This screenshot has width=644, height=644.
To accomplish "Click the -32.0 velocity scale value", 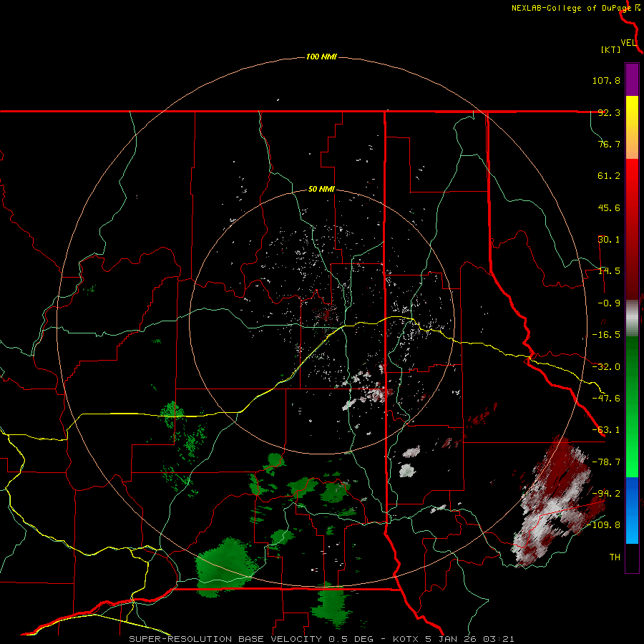I will (606, 367).
